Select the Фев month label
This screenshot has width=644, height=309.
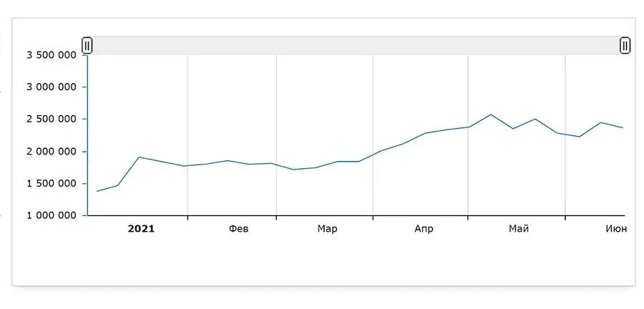point(239,229)
